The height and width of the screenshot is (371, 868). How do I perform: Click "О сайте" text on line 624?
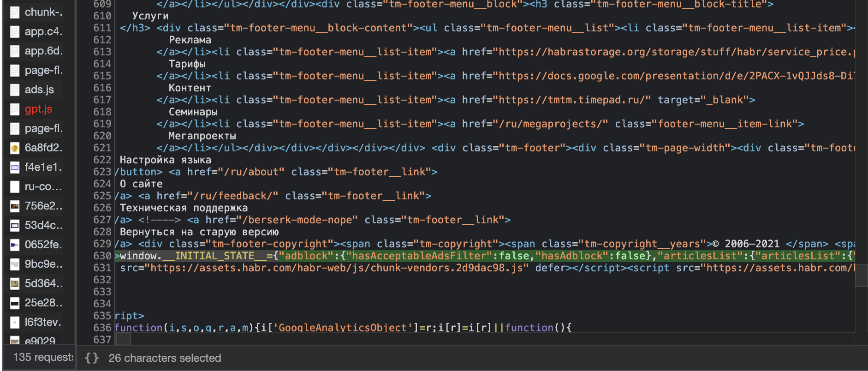(x=141, y=184)
